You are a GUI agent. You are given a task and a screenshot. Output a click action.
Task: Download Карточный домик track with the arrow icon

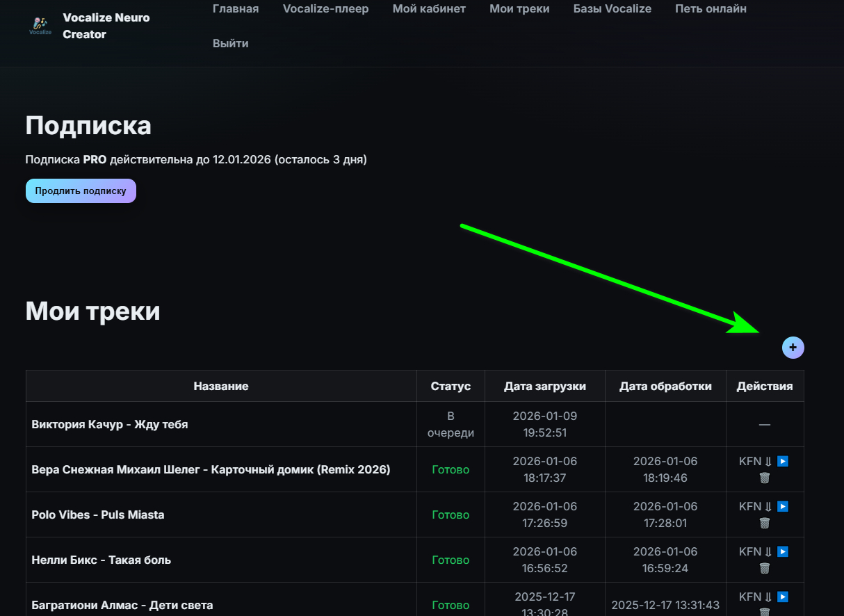768,462
